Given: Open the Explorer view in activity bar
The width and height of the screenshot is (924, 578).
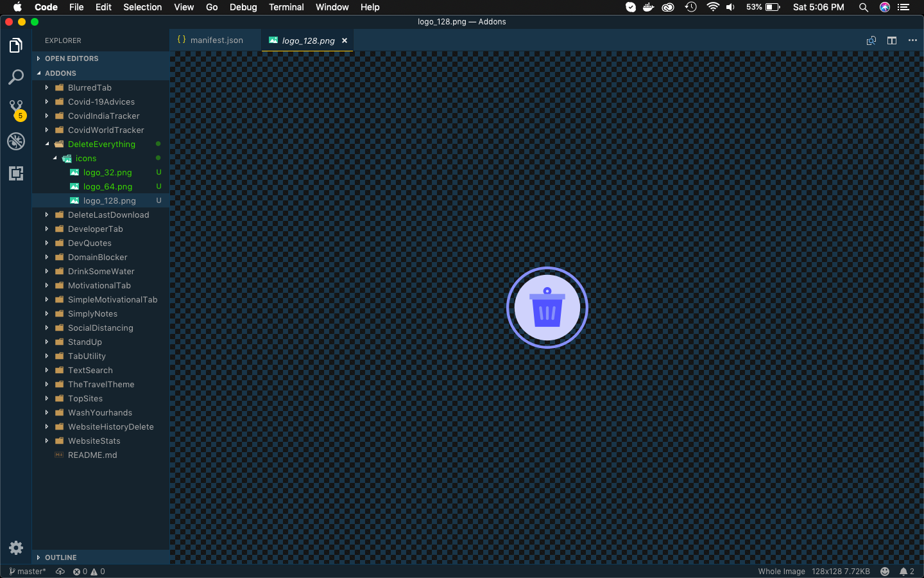Looking at the screenshot, I should 16,46.
